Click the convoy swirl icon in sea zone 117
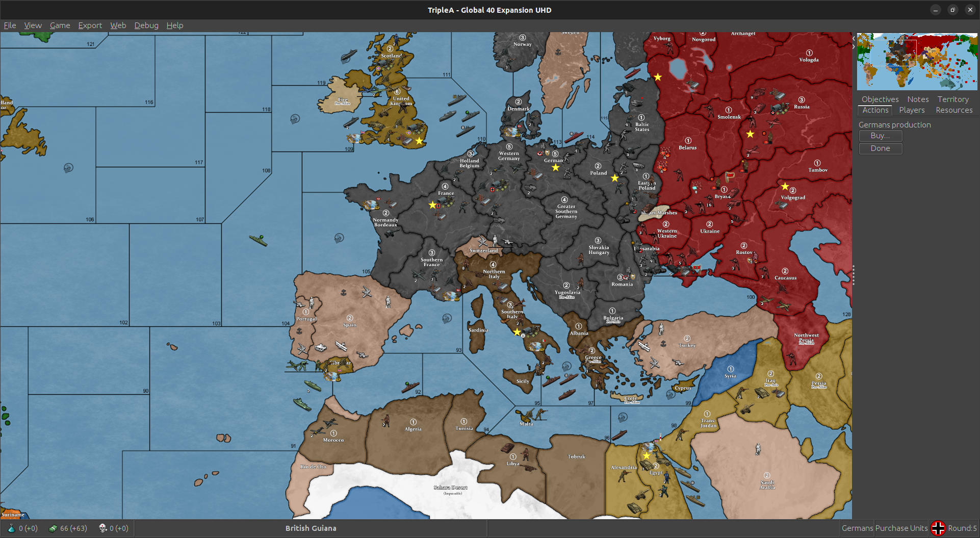Image resolution: width=980 pixels, height=538 pixels. click(68, 168)
